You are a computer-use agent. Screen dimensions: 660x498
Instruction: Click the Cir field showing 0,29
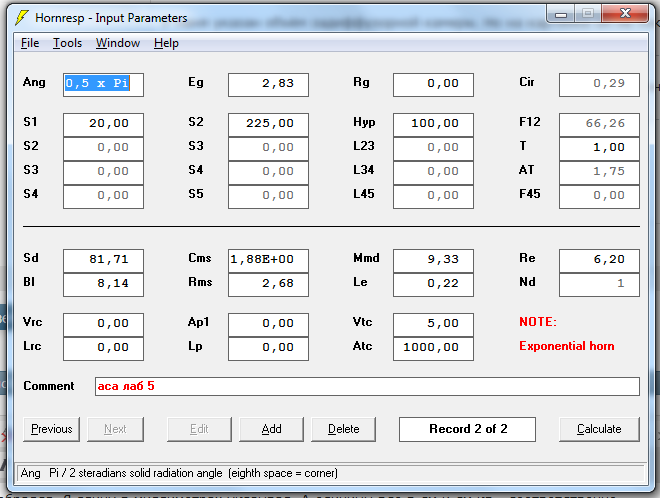pos(599,85)
